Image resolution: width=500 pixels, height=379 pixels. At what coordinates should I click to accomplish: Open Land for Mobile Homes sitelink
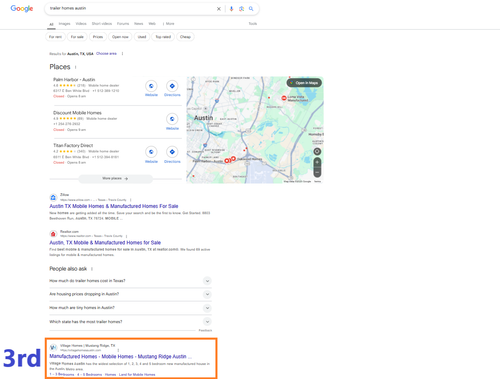click(137, 375)
